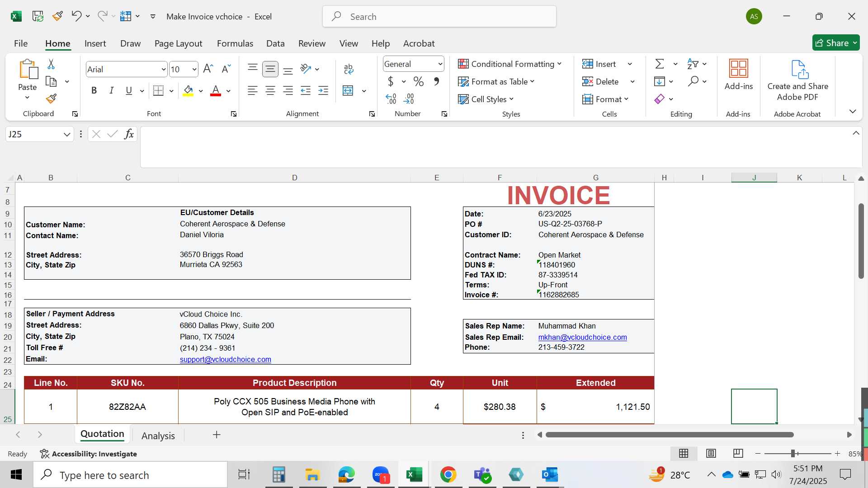The height and width of the screenshot is (488, 868).
Task: Click the Share button
Action: pyautogui.click(x=836, y=43)
